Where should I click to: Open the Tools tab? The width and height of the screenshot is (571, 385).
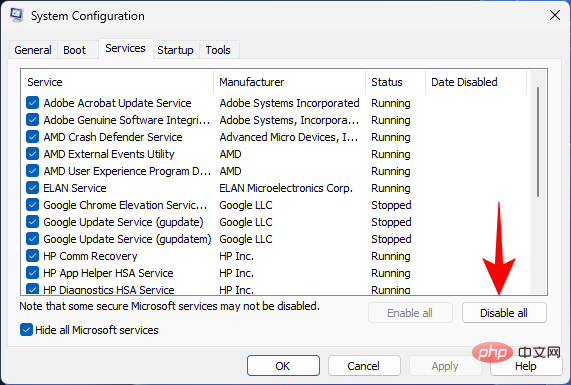(218, 50)
